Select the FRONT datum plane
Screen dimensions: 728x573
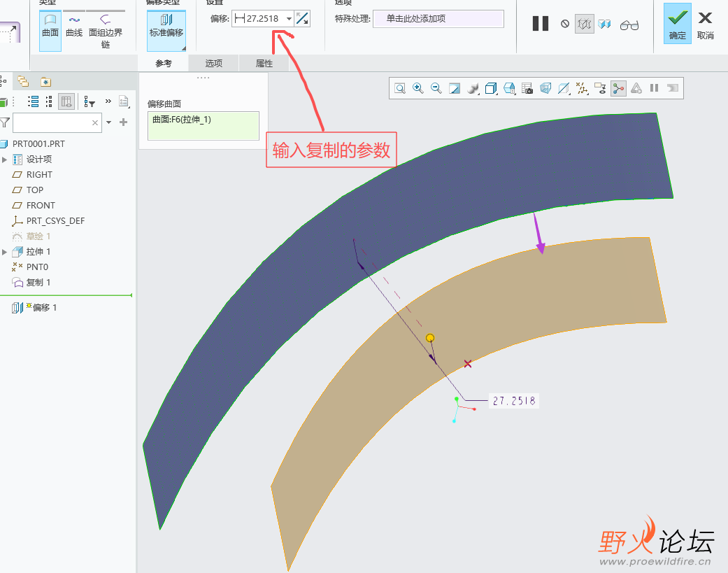point(41,205)
